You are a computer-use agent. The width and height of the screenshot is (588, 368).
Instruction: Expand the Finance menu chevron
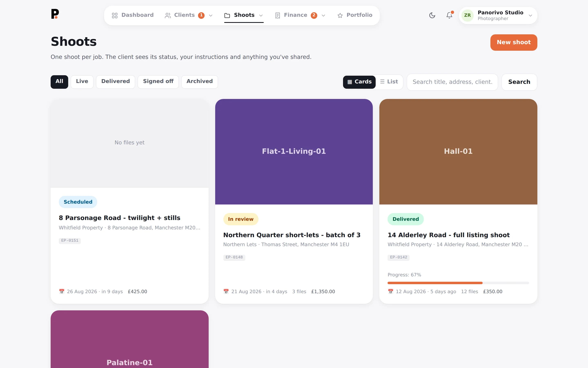(323, 16)
